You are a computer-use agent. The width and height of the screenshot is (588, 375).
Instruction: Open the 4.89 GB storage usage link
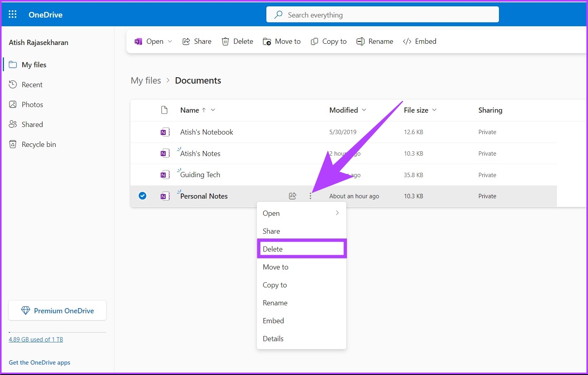point(36,339)
